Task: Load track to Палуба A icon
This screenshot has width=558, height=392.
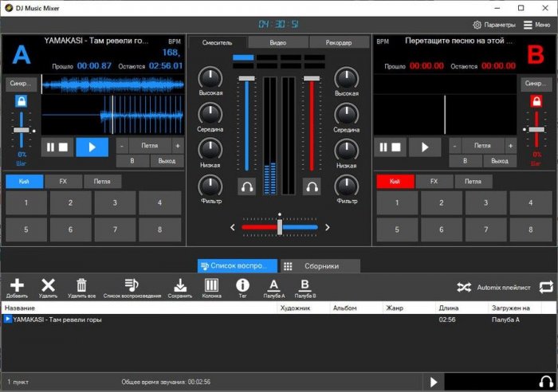Action: click(273, 285)
